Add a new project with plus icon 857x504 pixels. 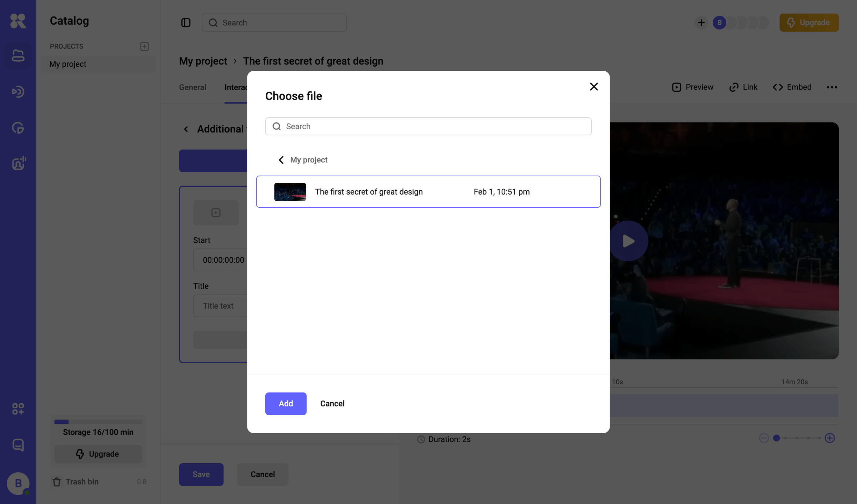[x=144, y=46]
